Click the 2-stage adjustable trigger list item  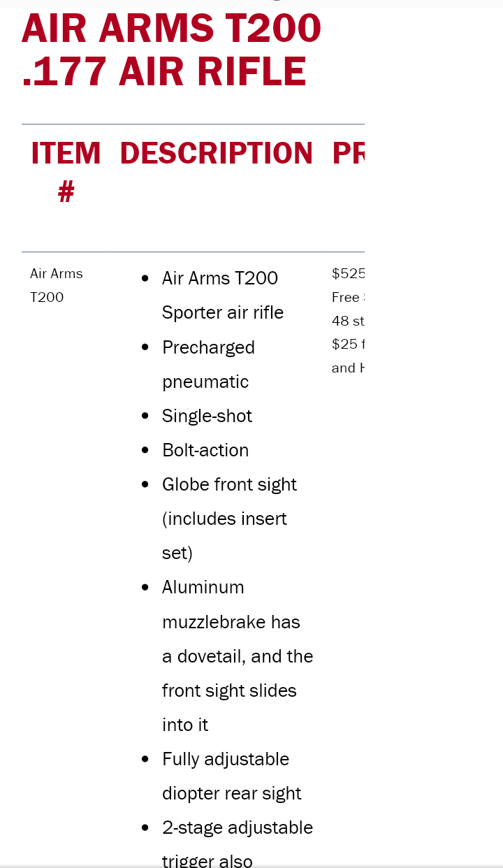point(238,844)
